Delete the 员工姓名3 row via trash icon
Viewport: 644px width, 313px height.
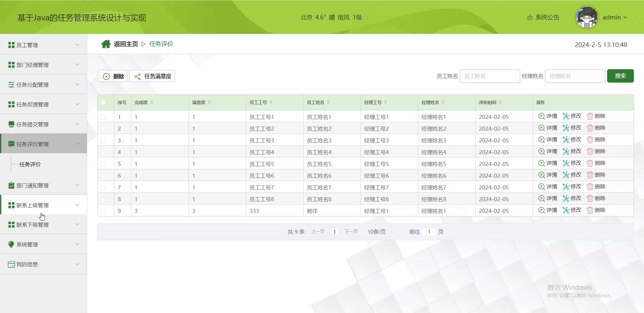pos(590,140)
